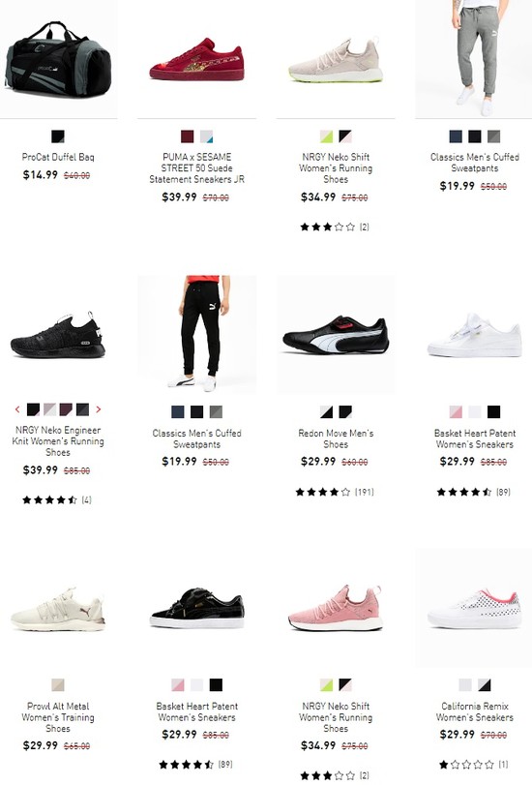Screen dimensions: 532x785
Task: Pick the black swatch under black Basket Heart Patent sneakers
Action: [216, 685]
